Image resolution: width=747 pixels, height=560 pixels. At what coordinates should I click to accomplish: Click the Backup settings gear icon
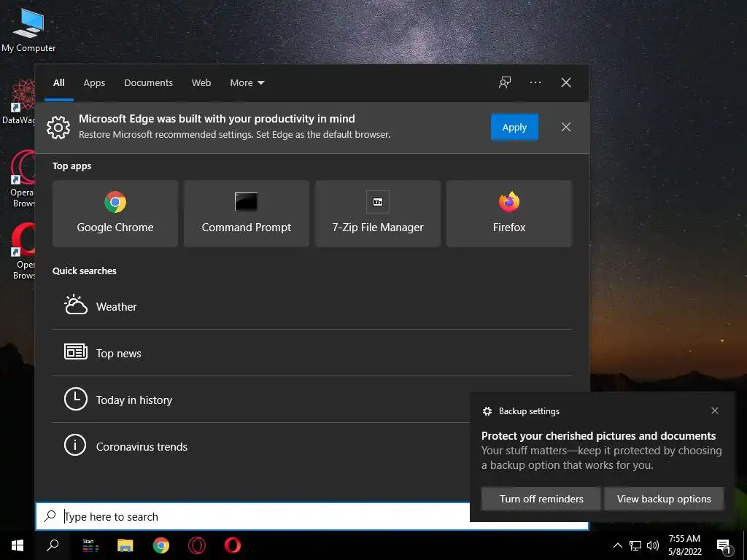[487, 411]
